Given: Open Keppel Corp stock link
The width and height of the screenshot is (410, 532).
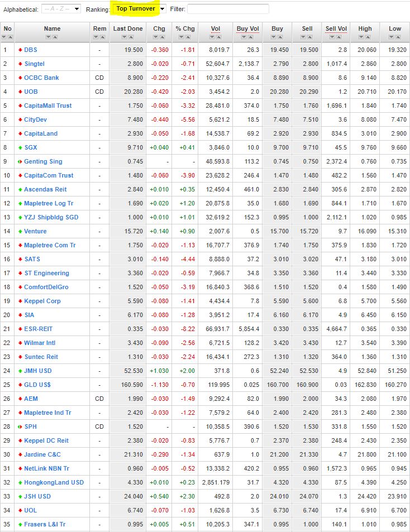Looking at the screenshot, I should tap(42, 301).
